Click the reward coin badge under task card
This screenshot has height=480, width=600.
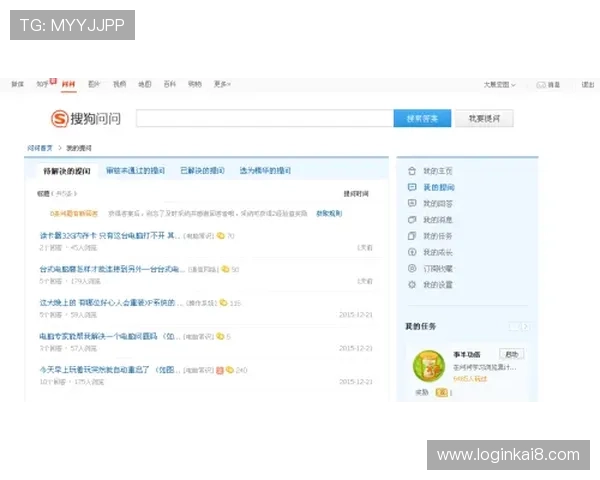pos(442,392)
